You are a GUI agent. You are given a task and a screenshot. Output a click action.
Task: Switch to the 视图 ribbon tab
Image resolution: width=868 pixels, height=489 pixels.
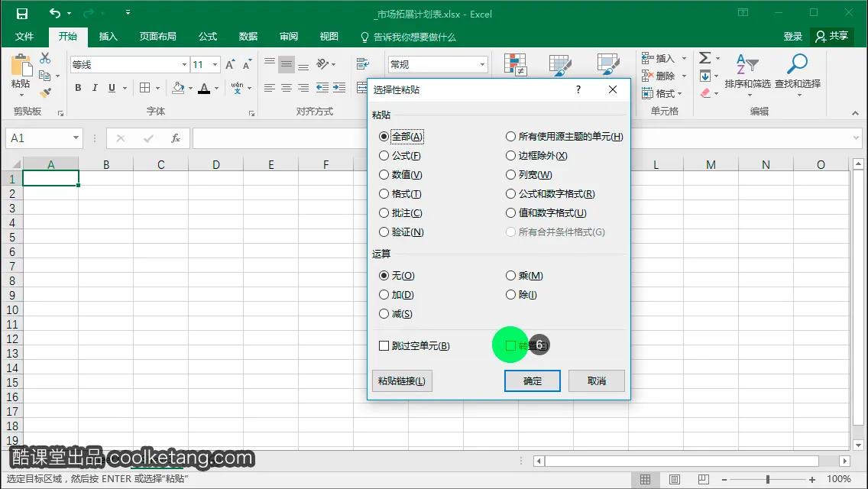329,37
